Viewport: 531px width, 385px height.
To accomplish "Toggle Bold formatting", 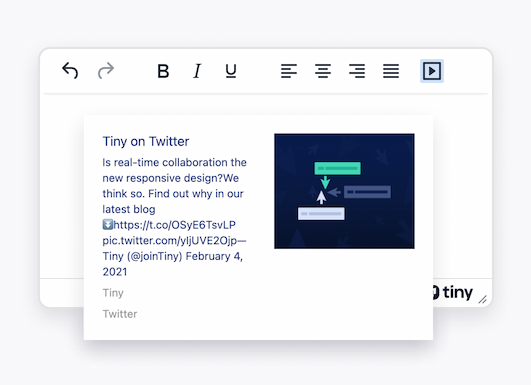I will 163,71.
